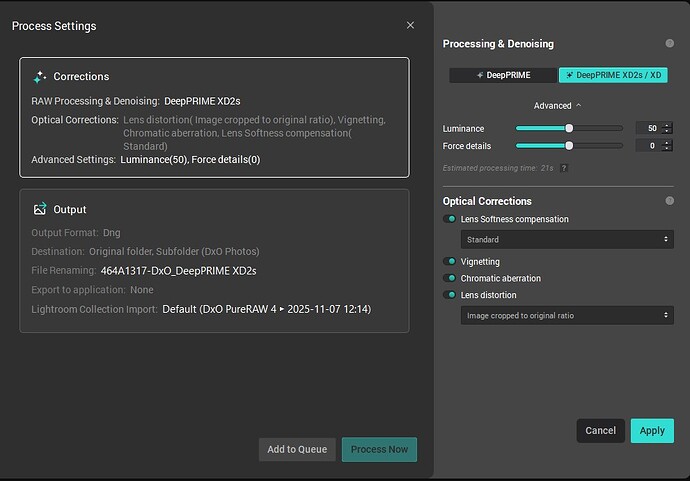This screenshot has height=481, width=690.
Task: Click the Apply button
Action: coord(652,430)
